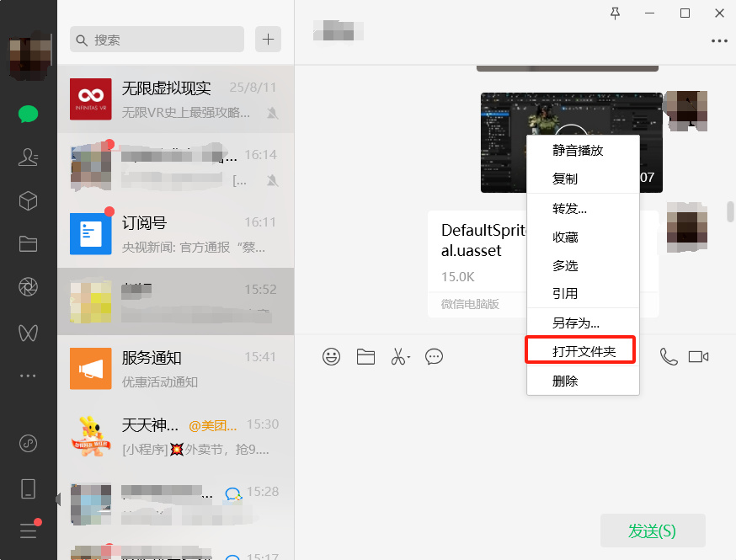Open the phone icon in the sidebar

(28, 488)
